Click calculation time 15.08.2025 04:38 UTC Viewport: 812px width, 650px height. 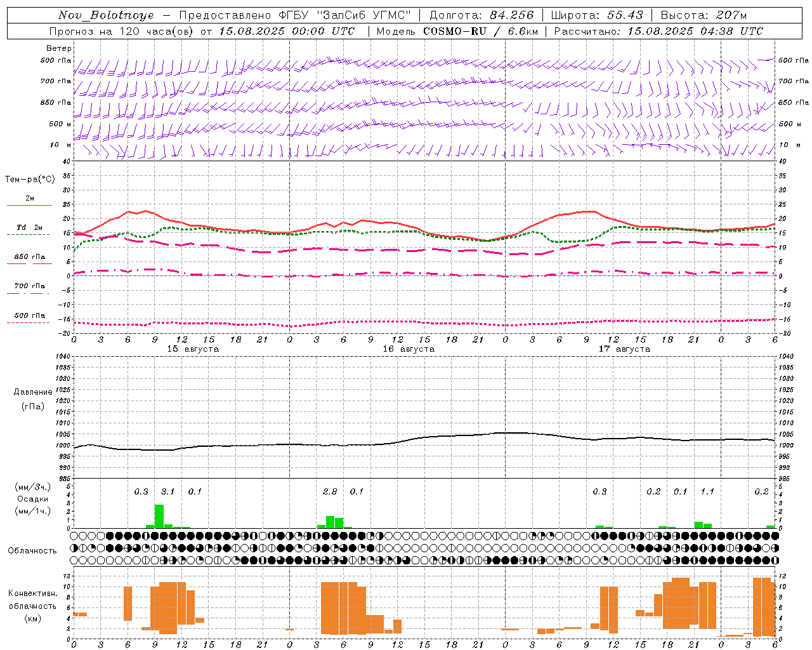pos(695,31)
